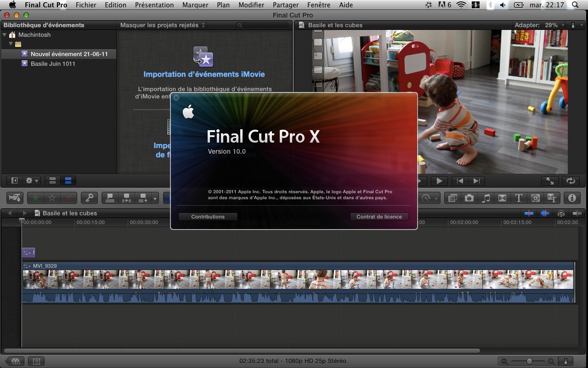
Task: Open the Effects browser icon
Action: [x=452, y=198]
